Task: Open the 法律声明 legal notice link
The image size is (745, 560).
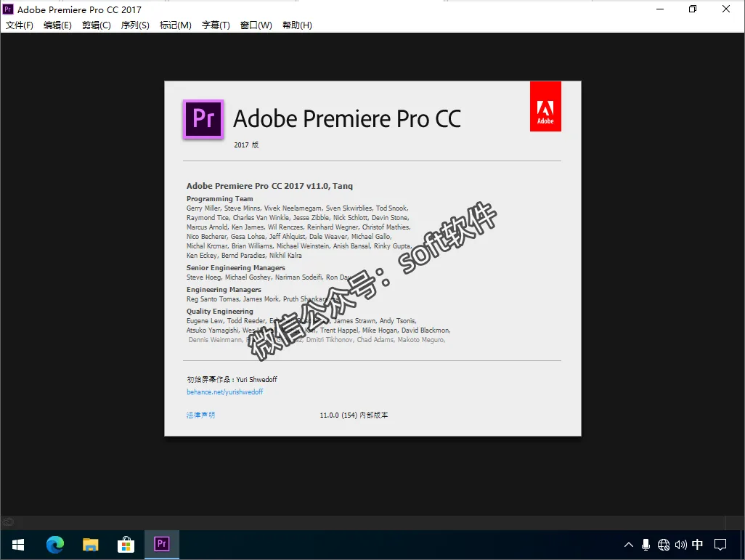Action: 200,415
